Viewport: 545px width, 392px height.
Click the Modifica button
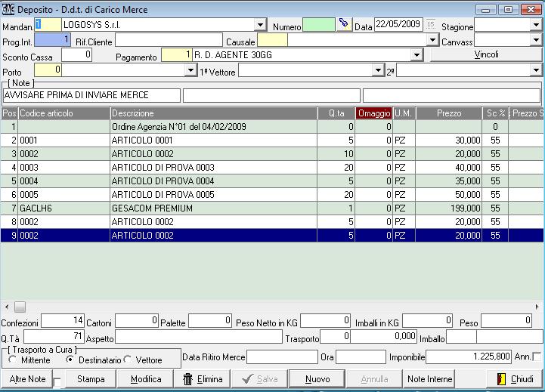point(146,379)
